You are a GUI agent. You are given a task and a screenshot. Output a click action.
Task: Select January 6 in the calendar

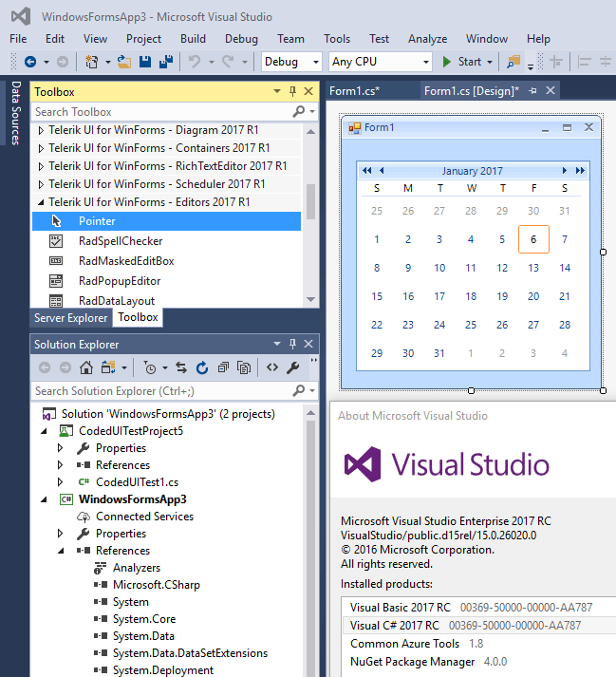coord(533,239)
